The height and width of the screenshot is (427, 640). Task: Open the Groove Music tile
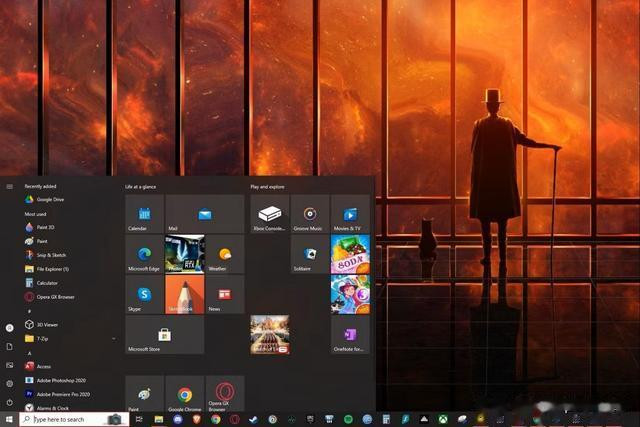[x=310, y=214]
